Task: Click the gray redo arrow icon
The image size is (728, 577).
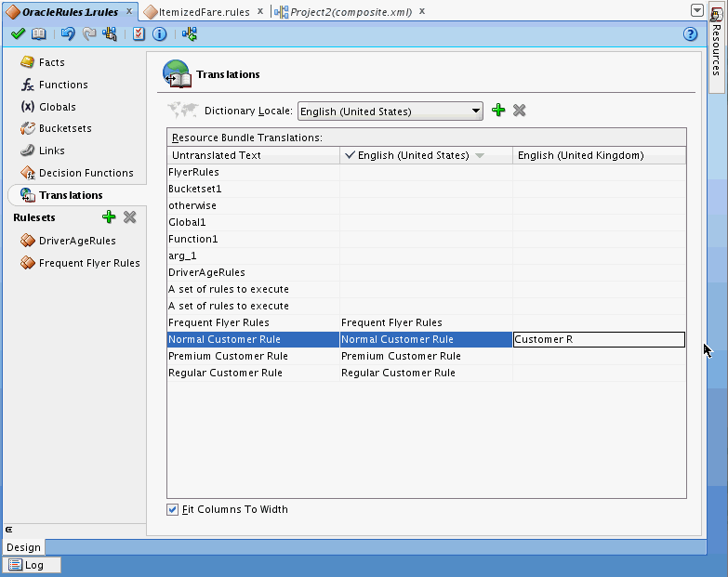Action: pos(89,33)
